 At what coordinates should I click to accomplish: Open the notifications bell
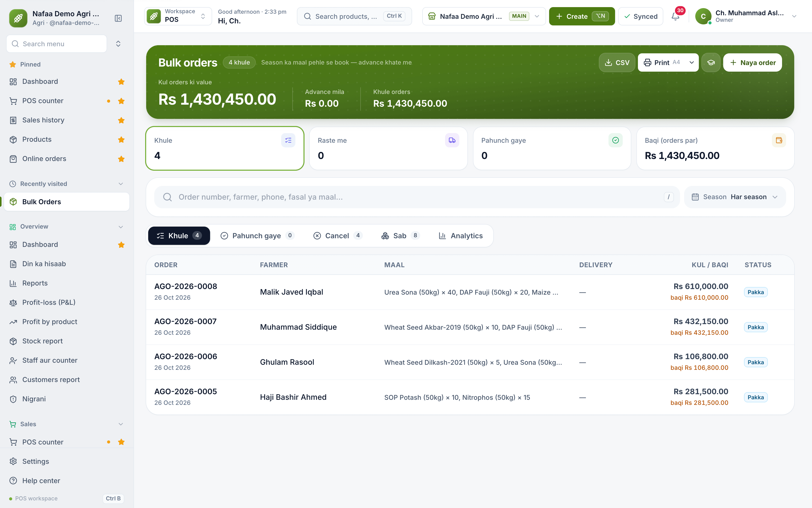[x=675, y=16]
